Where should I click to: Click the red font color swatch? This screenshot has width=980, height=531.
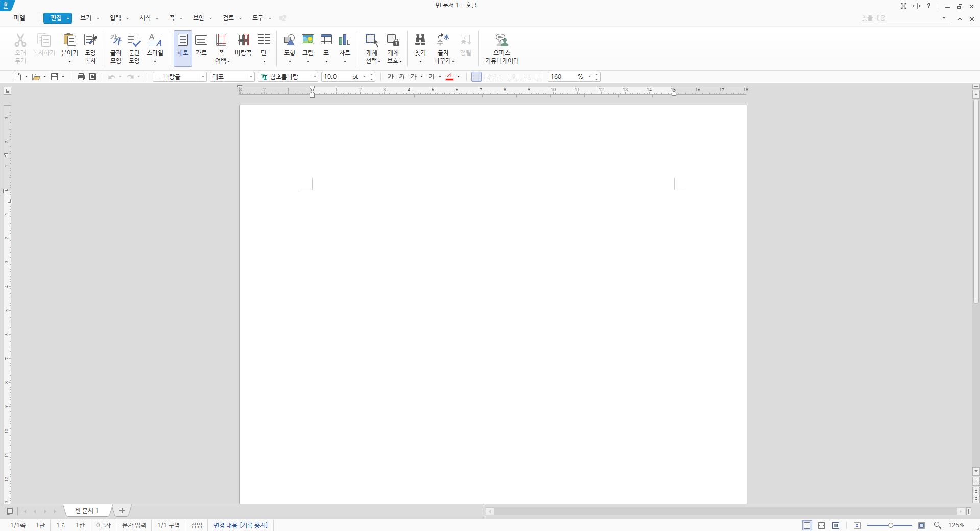point(450,77)
